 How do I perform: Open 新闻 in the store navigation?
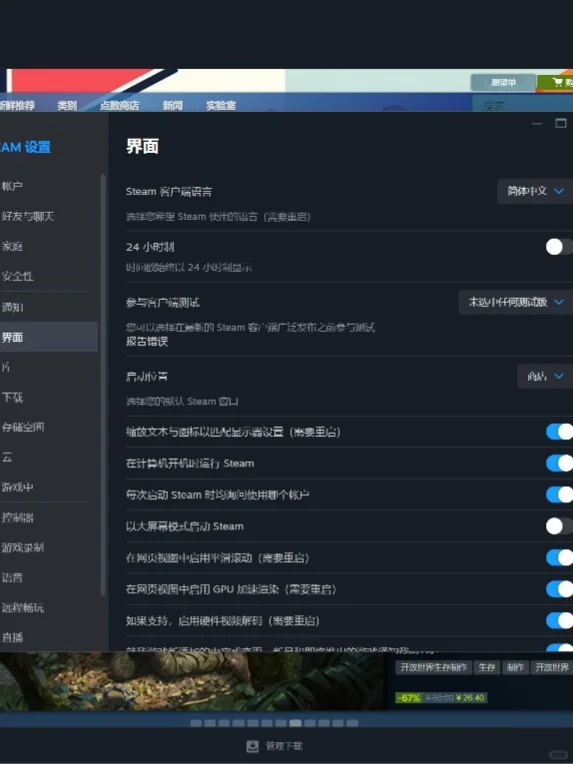(172, 105)
